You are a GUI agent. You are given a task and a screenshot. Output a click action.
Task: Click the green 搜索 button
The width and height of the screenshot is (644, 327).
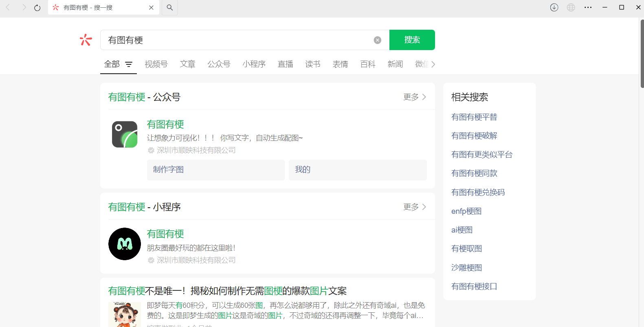(412, 40)
